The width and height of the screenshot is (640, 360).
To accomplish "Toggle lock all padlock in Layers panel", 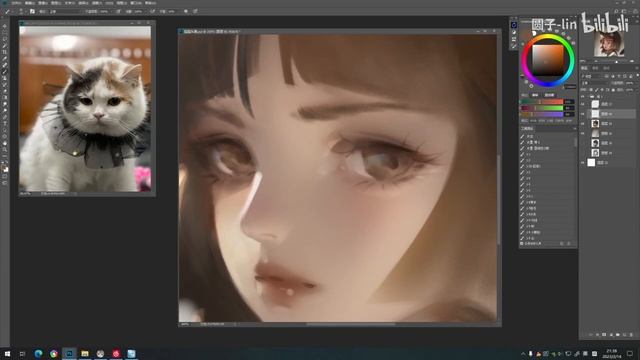I will [x=613, y=90].
